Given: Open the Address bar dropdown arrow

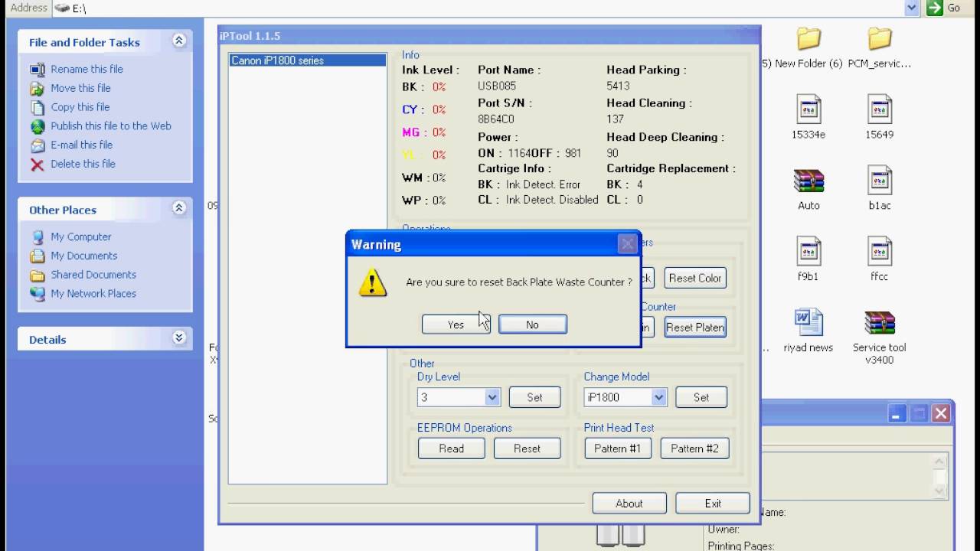Looking at the screenshot, I should tap(911, 8).
